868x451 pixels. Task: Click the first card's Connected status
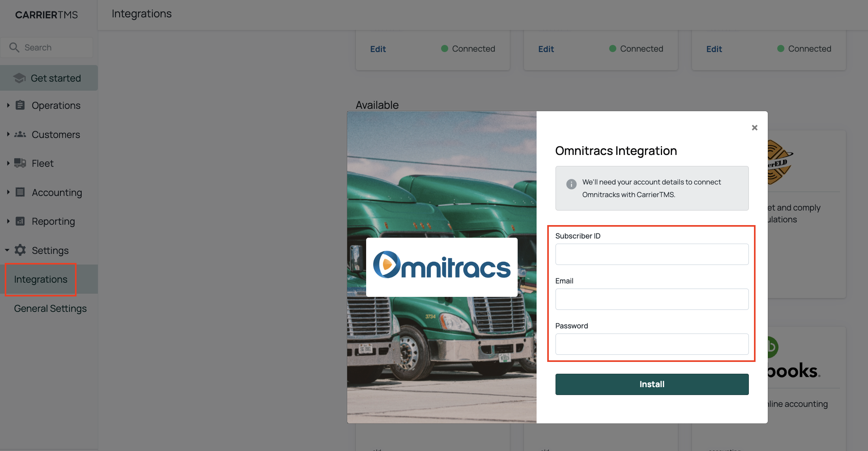[468, 48]
